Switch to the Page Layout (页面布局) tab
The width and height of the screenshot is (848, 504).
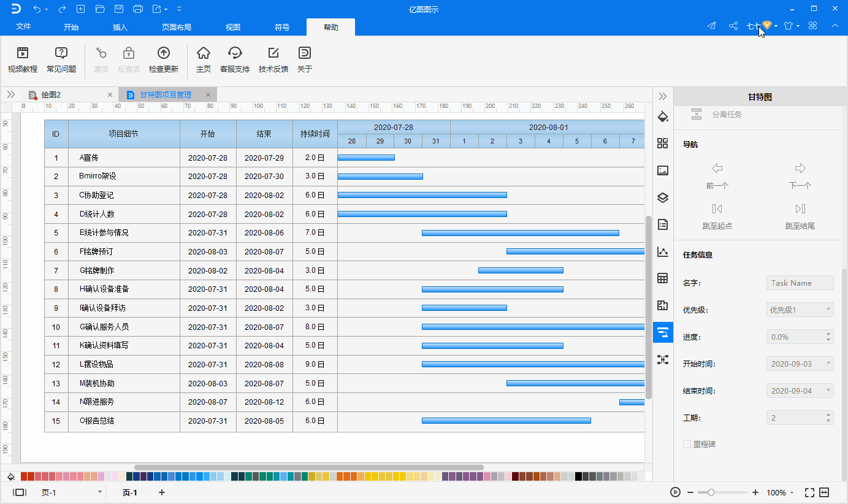click(x=177, y=28)
